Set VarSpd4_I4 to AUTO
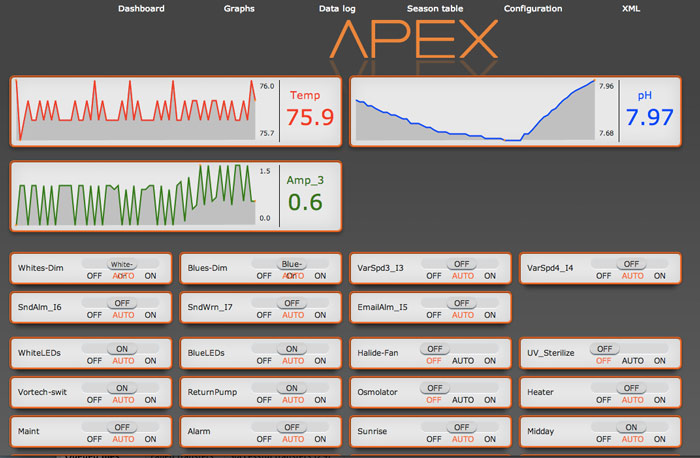Screen dimensions: 700x458 point(633,276)
